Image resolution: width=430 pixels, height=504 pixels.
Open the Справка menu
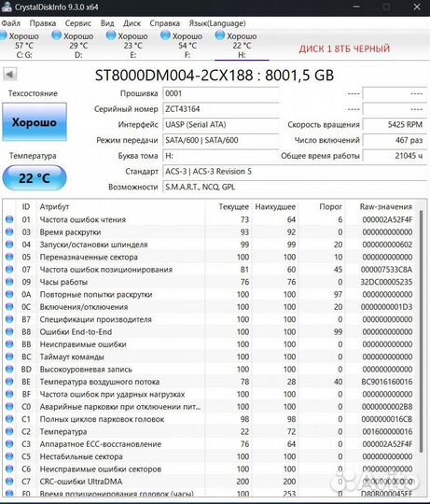164,23
